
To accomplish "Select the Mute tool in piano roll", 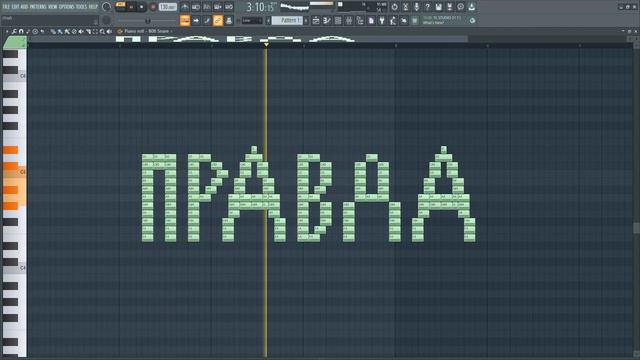I will pyautogui.click(x=81, y=31).
